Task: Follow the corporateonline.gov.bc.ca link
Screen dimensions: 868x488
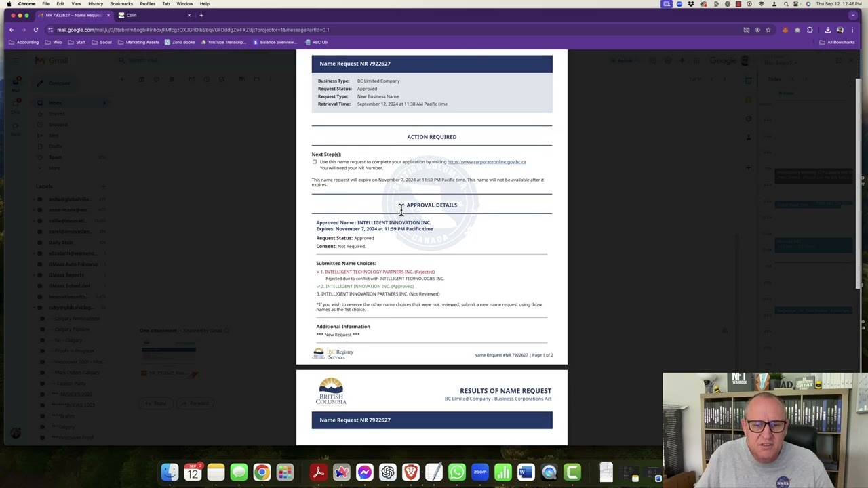Action: coord(486,162)
